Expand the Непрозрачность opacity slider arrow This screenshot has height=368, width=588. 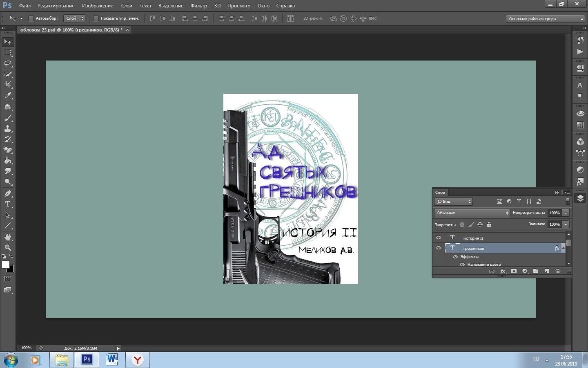pyautogui.click(x=566, y=213)
